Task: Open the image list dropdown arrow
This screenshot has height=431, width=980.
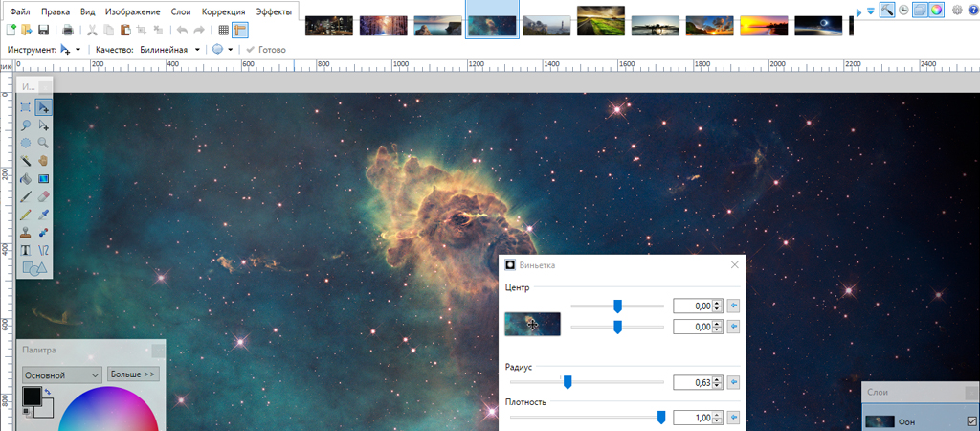Action: pos(871,11)
